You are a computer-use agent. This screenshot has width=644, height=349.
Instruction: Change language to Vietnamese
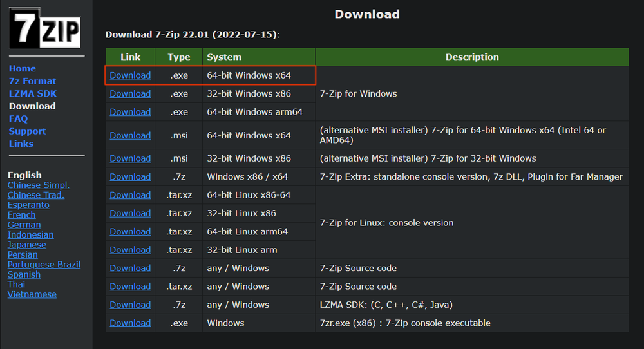tap(32, 294)
